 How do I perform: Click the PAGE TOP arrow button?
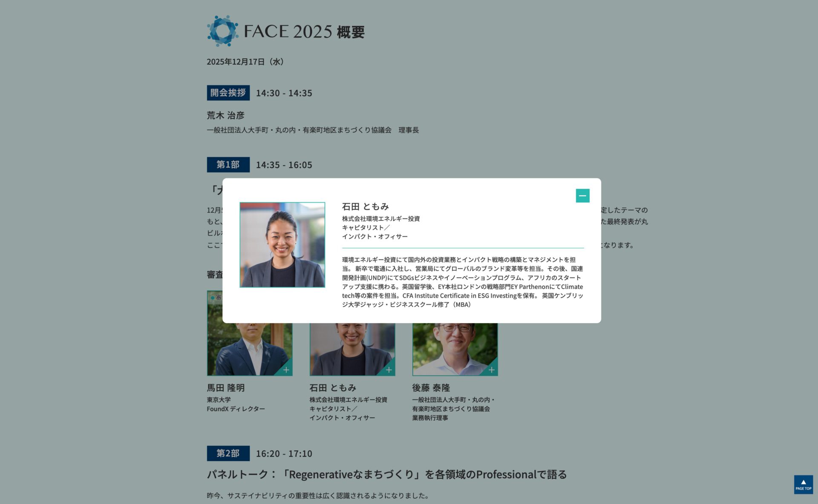pyautogui.click(x=803, y=484)
